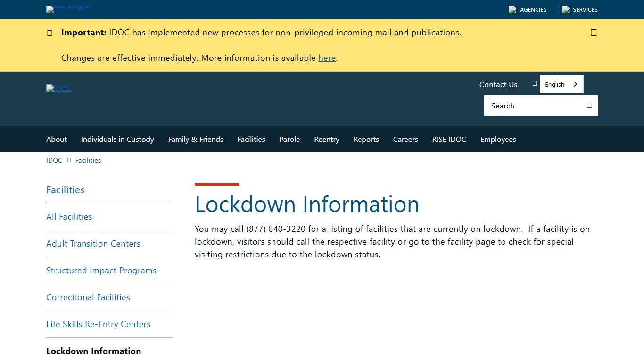Select All Facilities in the sidebar

click(x=69, y=216)
